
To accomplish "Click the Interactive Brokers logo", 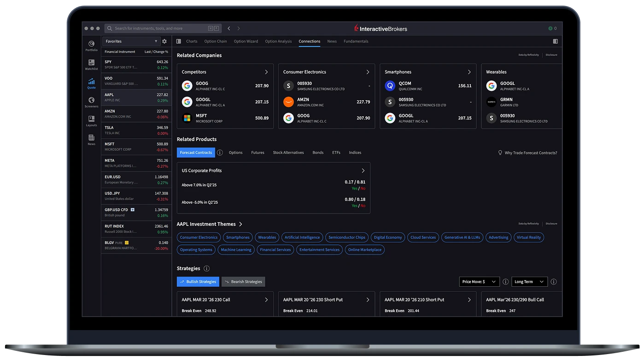I will click(381, 29).
